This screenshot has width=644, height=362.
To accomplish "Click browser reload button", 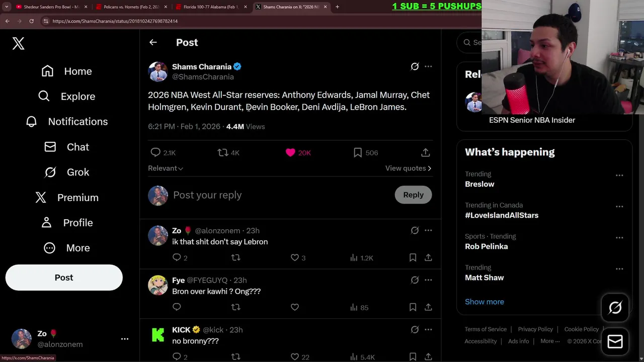I will (31, 21).
